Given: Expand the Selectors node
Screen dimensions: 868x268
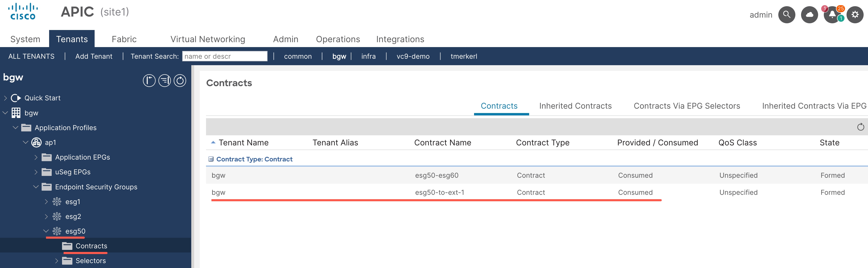Looking at the screenshot, I should [57, 261].
